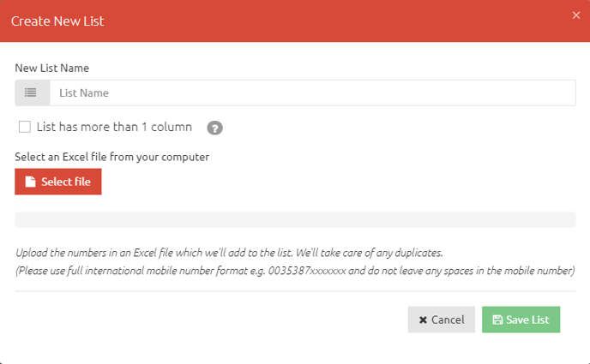The image size is (590, 364).
Task: Click the empty upload progress bar
Action: point(295,220)
